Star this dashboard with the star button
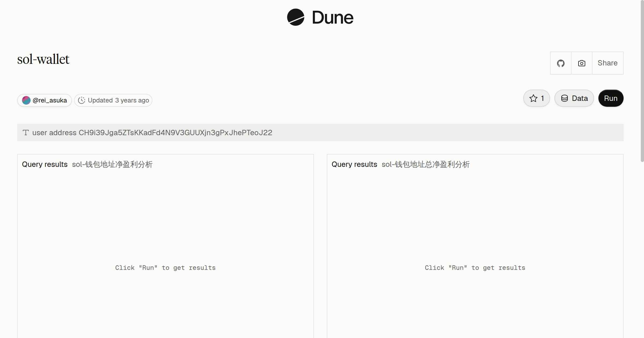The width and height of the screenshot is (644, 338). [537, 98]
